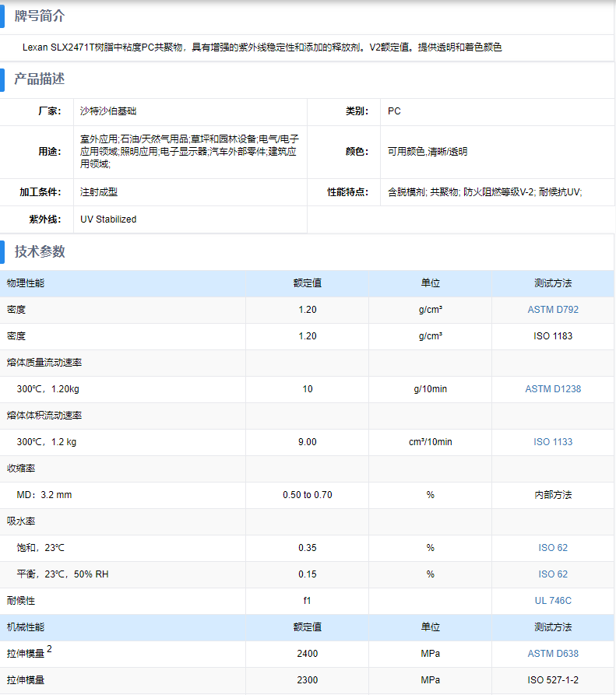Click the 产品描述 section heading
The height and width of the screenshot is (695, 616).
[x=40, y=79]
